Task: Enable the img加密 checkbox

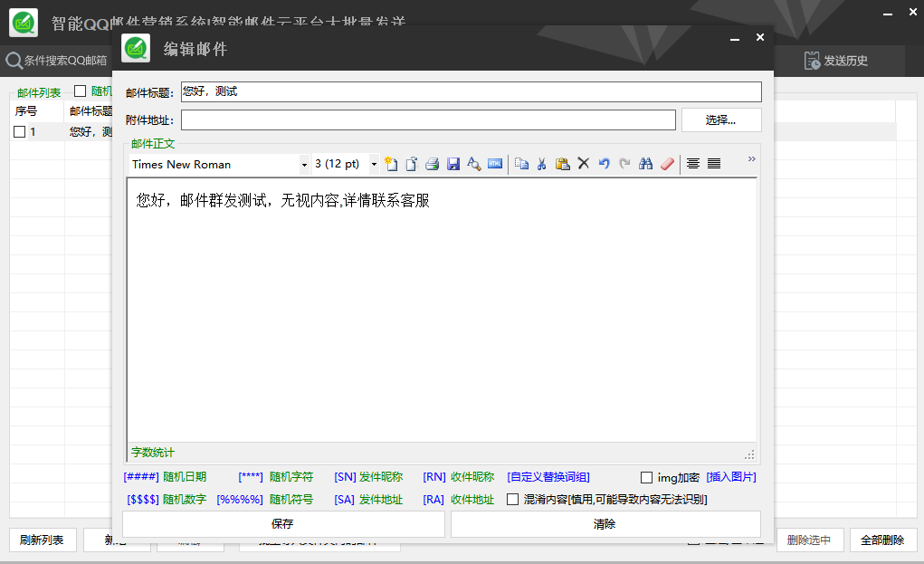Action: tap(646, 478)
